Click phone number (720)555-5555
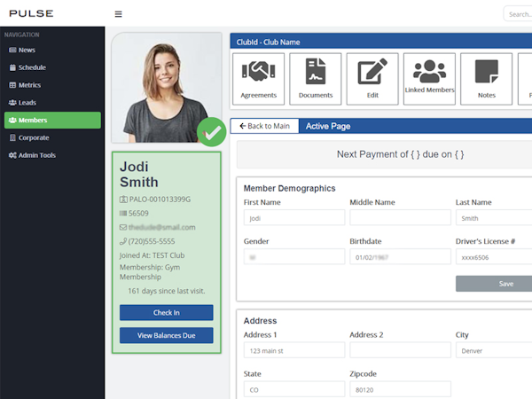The image size is (532, 399). pos(152,241)
